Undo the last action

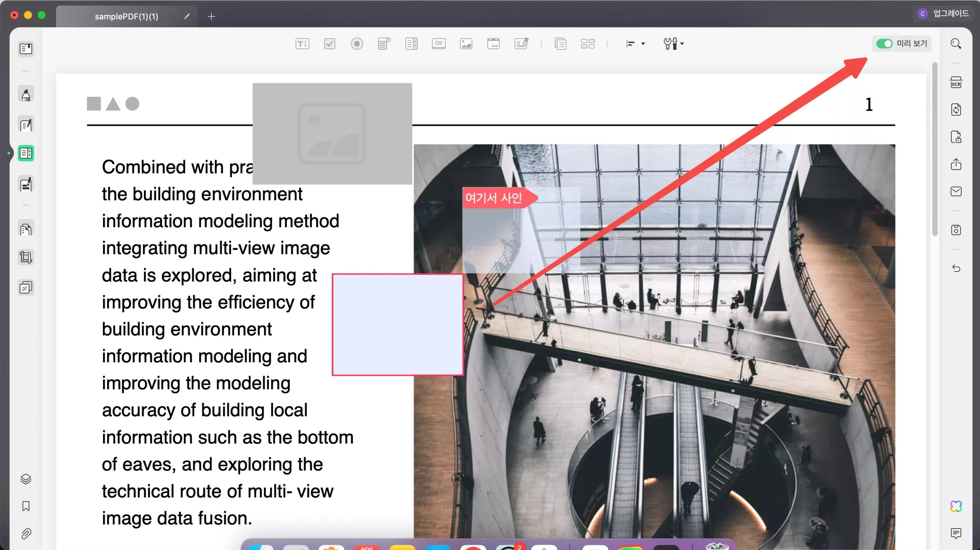point(956,268)
